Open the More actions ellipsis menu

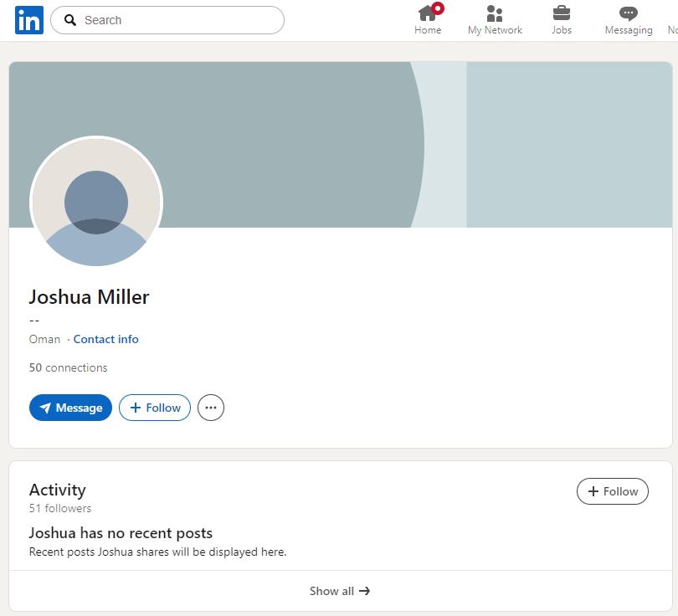click(211, 408)
